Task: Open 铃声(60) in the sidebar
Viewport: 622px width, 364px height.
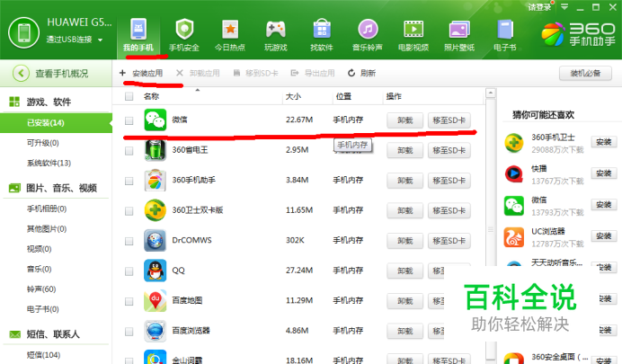Action: (41, 289)
